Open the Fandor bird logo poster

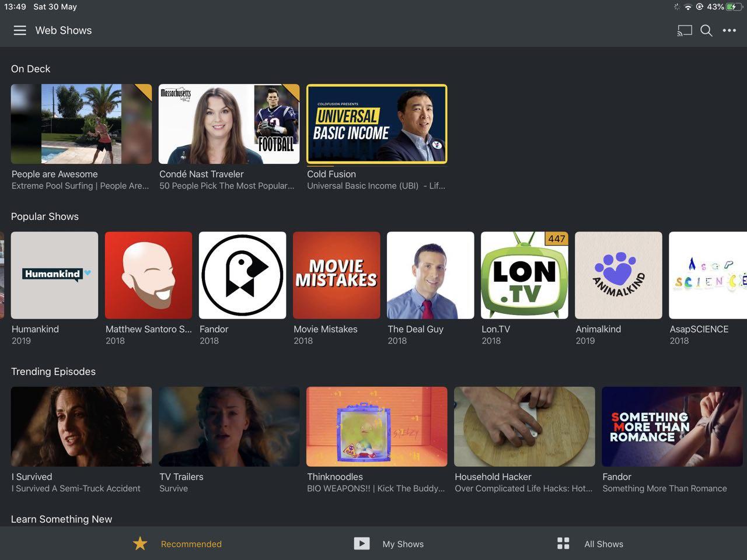tap(243, 275)
